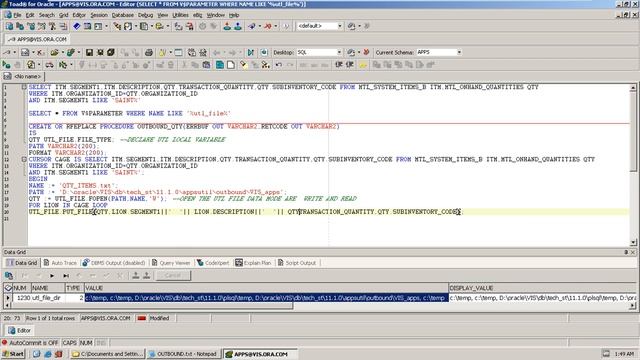Switch to the Query Viewer tab
Screen dimensions: 640x360
171,263
